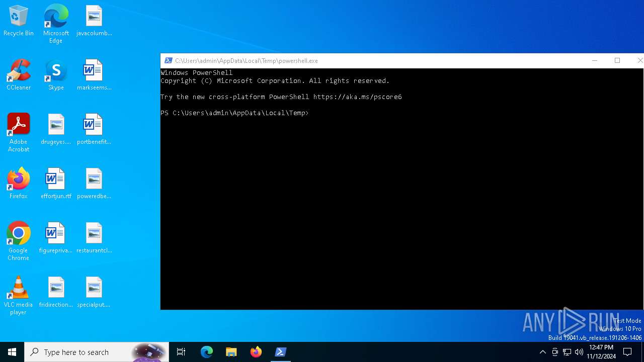The height and width of the screenshot is (362, 644).
Task: Show hidden tray icons chevron
Action: point(542,352)
